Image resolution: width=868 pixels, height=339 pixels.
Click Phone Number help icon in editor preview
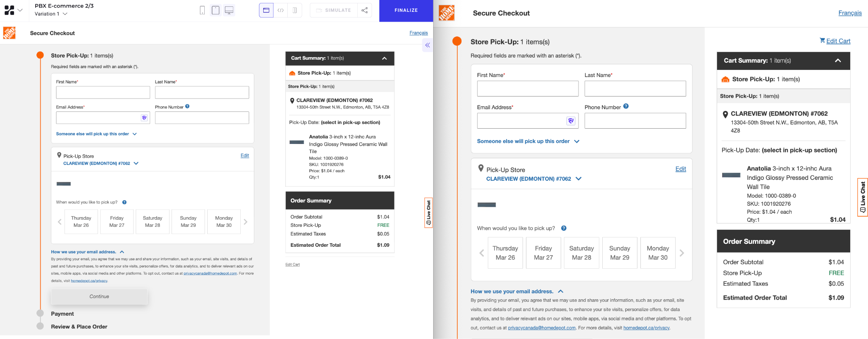pos(187,107)
